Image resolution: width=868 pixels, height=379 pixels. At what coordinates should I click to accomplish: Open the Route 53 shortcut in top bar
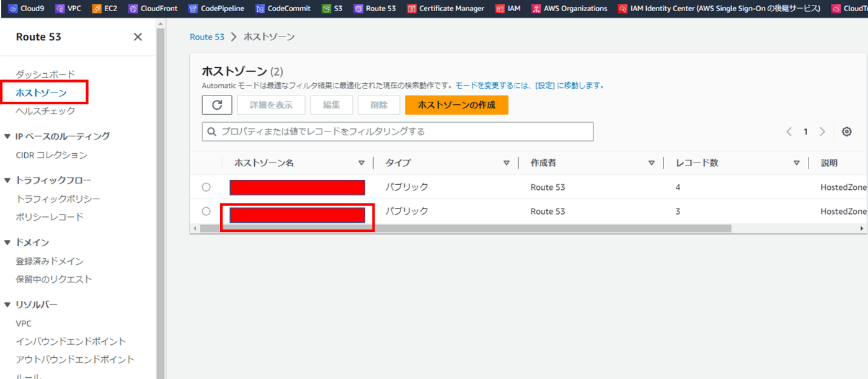click(374, 9)
